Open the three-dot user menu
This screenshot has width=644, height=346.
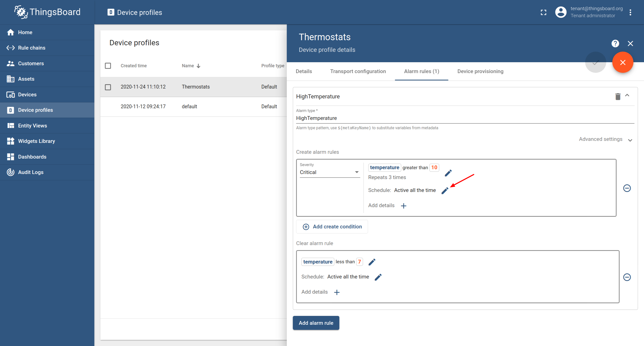pyautogui.click(x=630, y=12)
